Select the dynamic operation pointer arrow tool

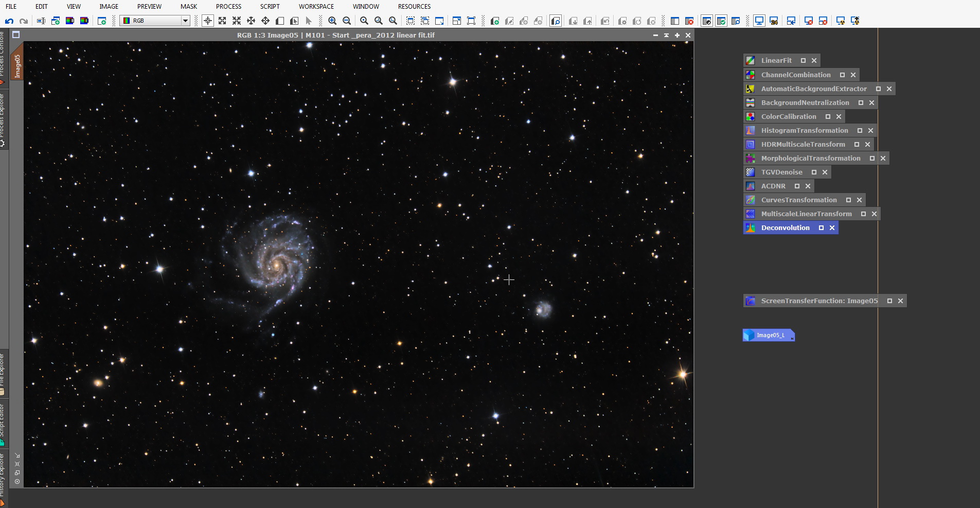pos(309,21)
